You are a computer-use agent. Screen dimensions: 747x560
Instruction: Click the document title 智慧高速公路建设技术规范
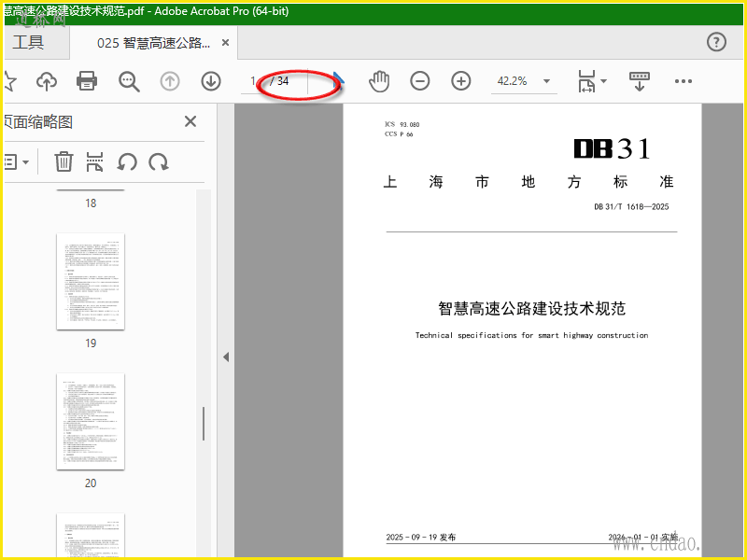[x=531, y=309]
